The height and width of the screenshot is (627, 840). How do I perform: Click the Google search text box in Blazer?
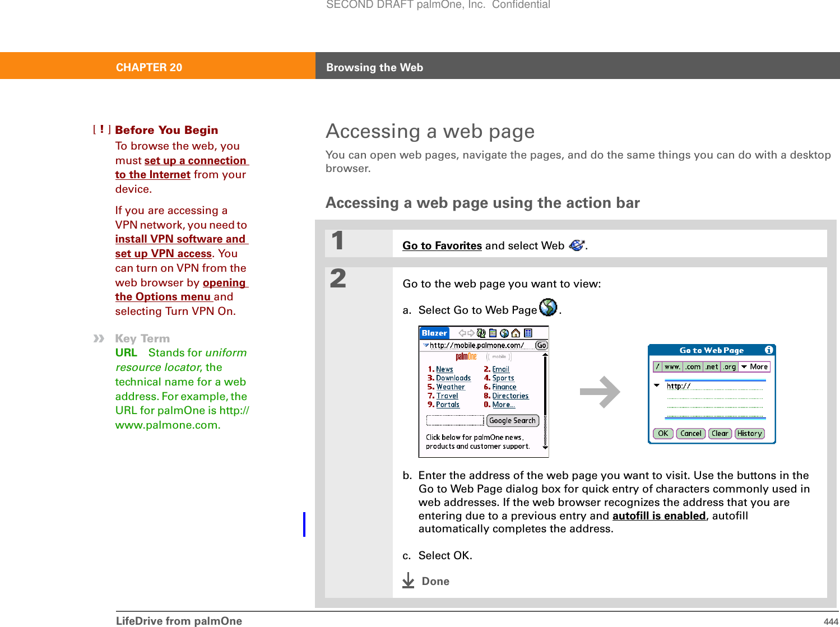455,420
